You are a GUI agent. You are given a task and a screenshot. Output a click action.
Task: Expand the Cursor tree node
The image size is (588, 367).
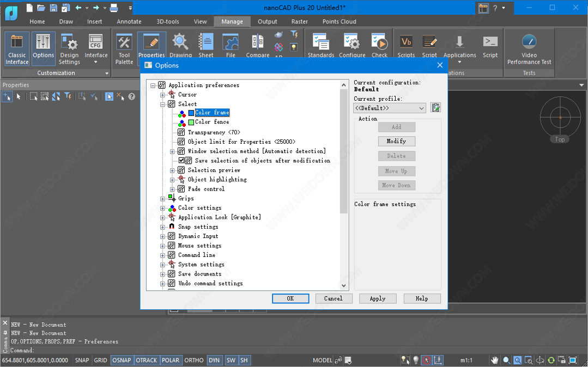pyautogui.click(x=162, y=95)
